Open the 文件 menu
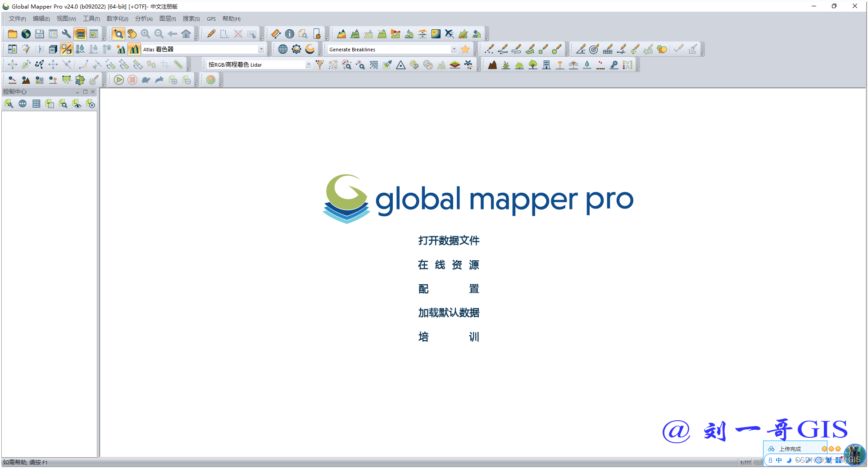Screen dimensions: 868x468 17,19
